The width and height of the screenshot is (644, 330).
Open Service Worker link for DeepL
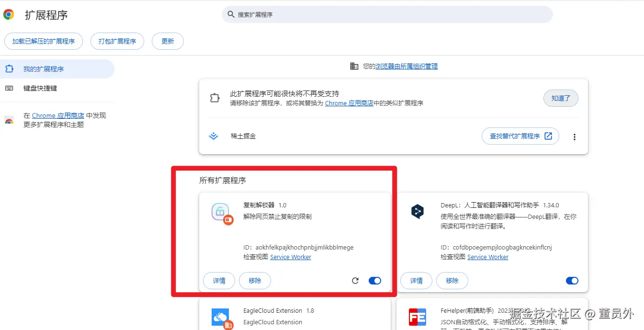pos(488,257)
